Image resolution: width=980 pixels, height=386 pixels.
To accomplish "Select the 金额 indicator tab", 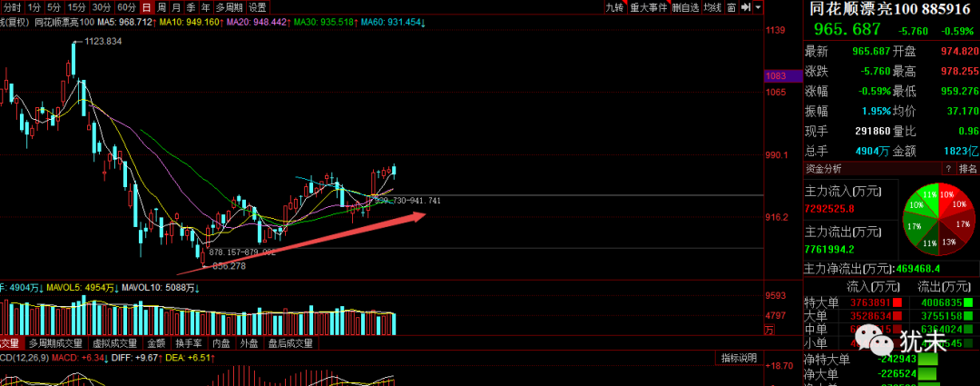I will pyautogui.click(x=156, y=343).
